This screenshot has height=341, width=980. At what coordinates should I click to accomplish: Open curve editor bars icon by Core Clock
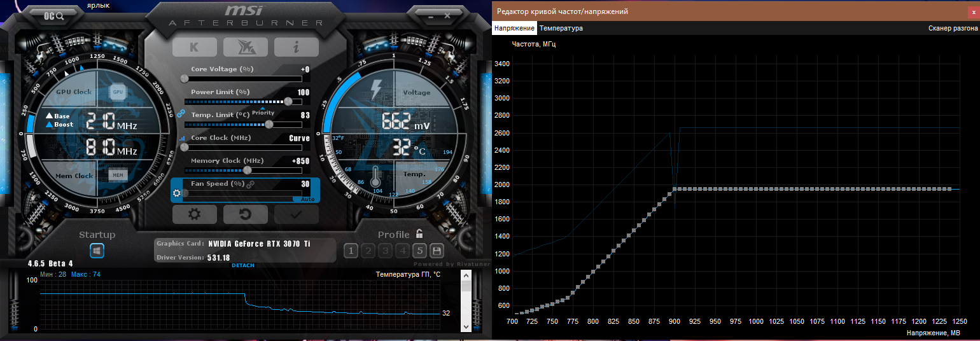pyautogui.click(x=182, y=138)
